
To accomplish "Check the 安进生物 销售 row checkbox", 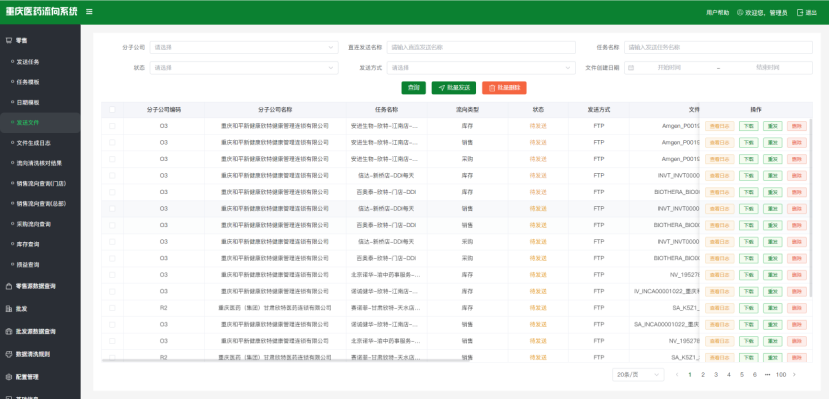I will point(112,142).
